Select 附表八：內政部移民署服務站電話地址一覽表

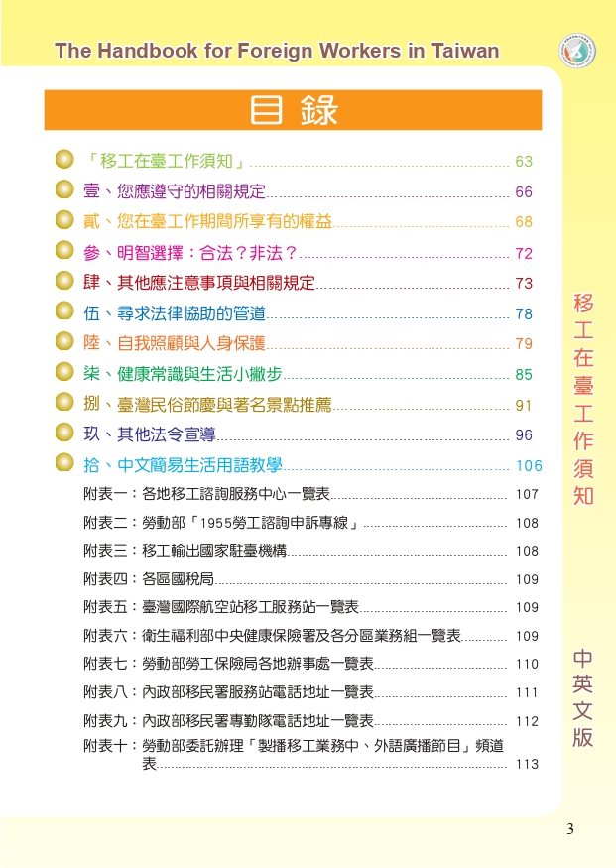click(x=228, y=692)
